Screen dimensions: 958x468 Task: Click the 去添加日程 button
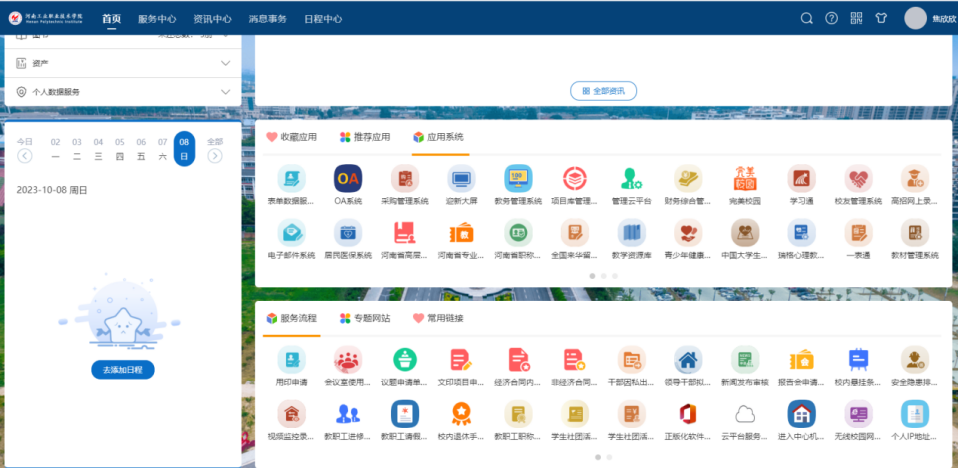pos(123,370)
